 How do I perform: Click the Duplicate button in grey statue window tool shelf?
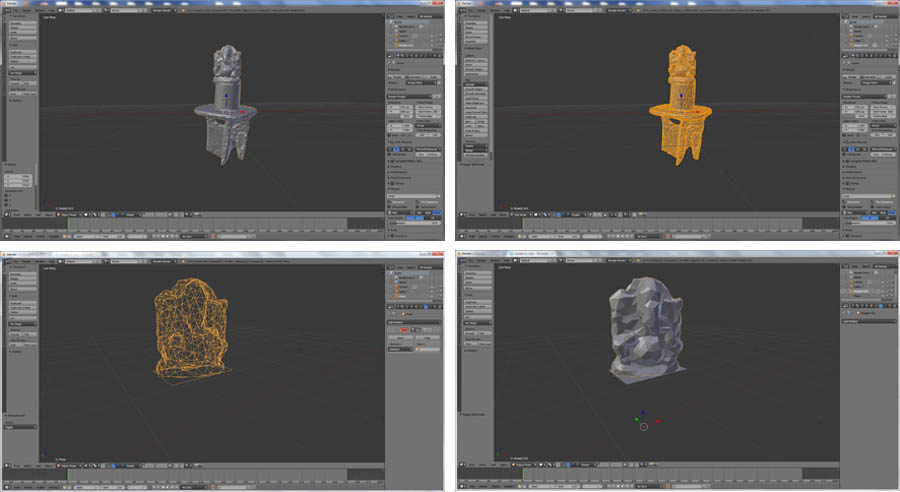coord(23,52)
